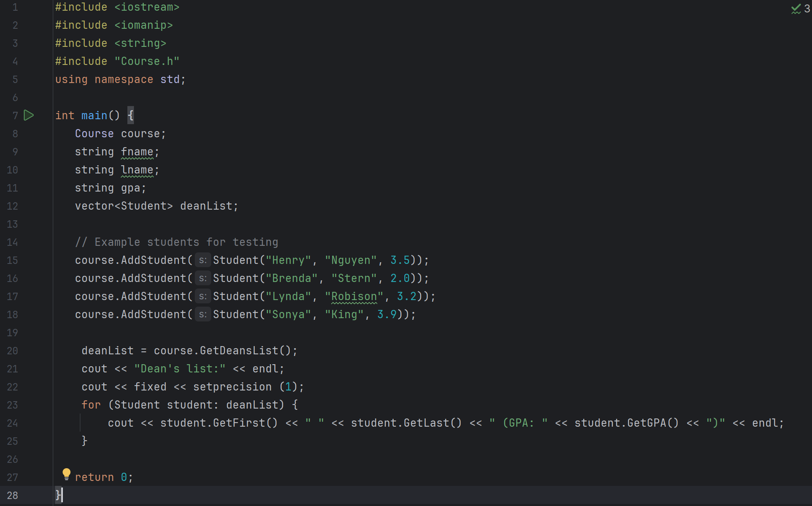Click the underlined string "Robison"
The image size is (812, 506).
click(x=354, y=296)
